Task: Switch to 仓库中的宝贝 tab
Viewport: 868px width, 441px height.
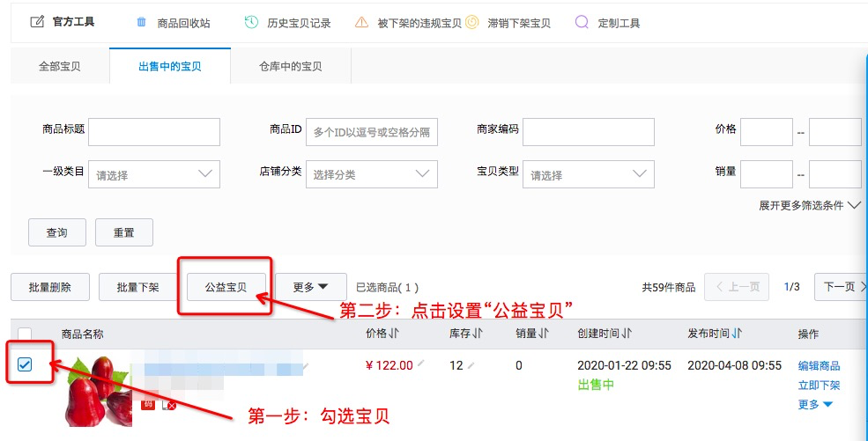Action: tap(291, 66)
